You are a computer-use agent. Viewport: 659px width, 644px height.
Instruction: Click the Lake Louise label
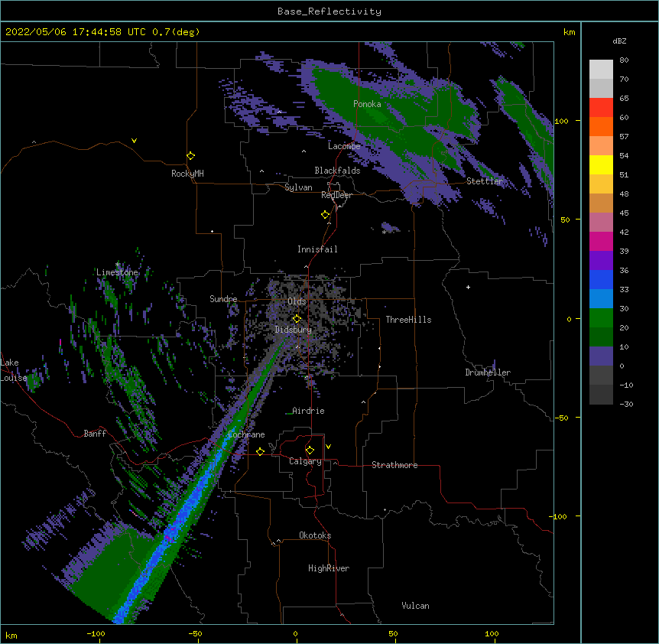(x=14, y=370)
